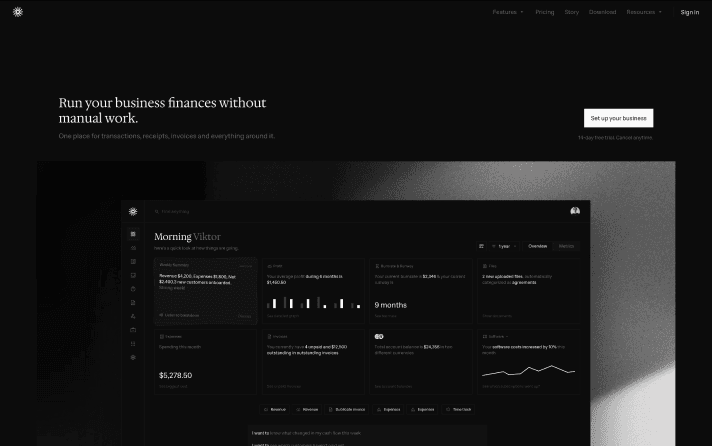Click the Profit card header icon
The image size is (712, 446).
[269, 266]
